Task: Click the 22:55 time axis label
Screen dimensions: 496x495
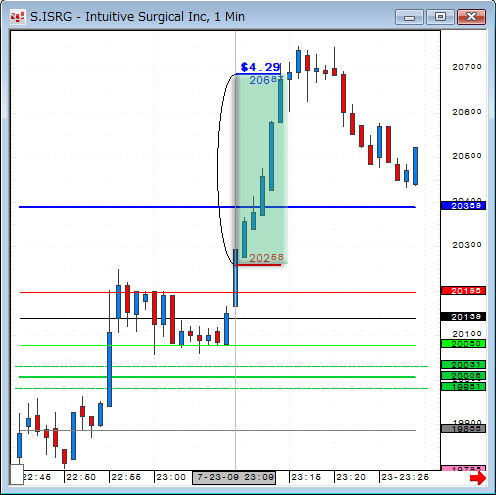Action: click(126, 477)
